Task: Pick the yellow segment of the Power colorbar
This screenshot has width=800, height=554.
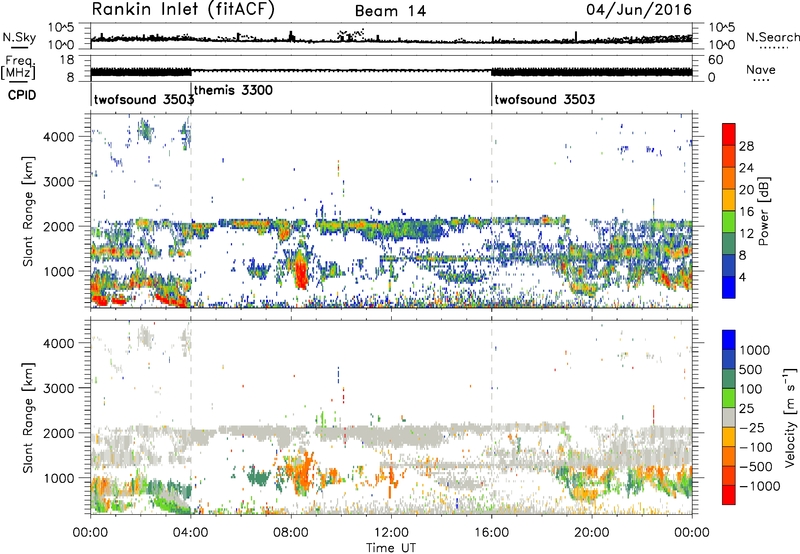Action: coord(729,199)
